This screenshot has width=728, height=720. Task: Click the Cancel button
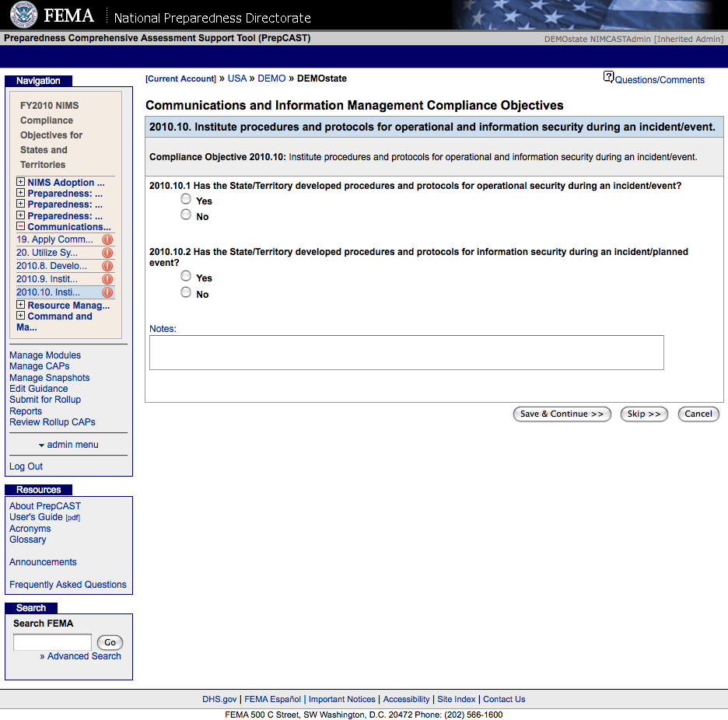(698, 414)
